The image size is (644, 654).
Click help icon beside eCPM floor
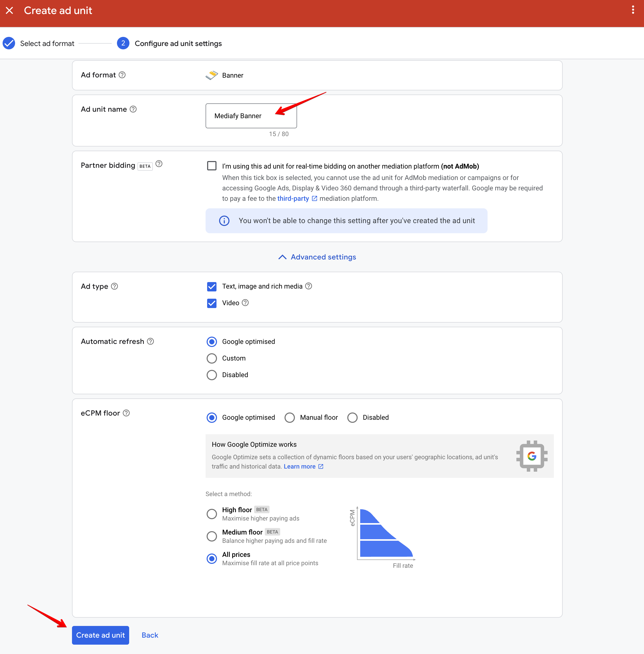(x=126, y=413)
